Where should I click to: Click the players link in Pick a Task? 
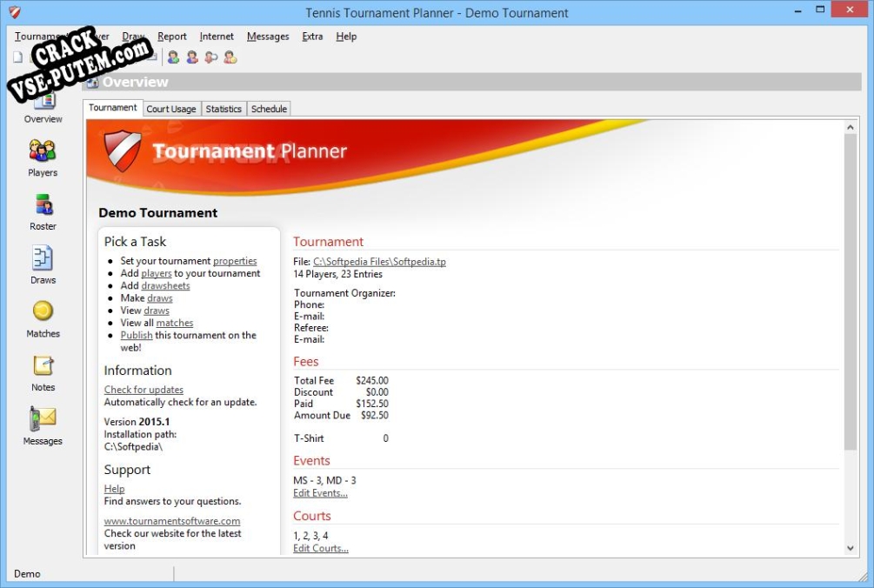pos(156,273)
